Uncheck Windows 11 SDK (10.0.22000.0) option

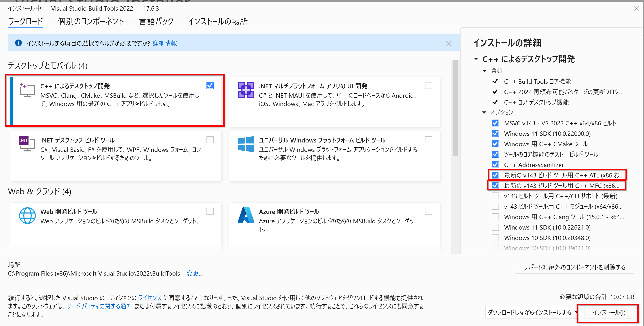coord(495,133)
